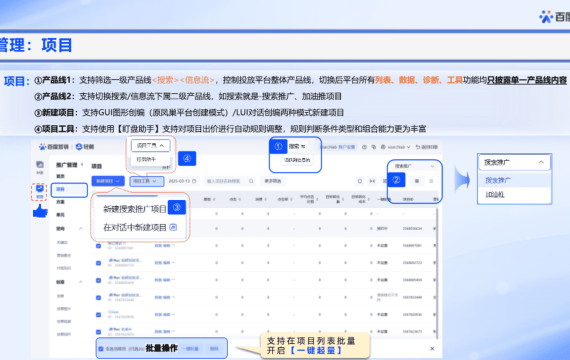
Task: Open the 2025-03-13 date picker
Action: [182, 181]
